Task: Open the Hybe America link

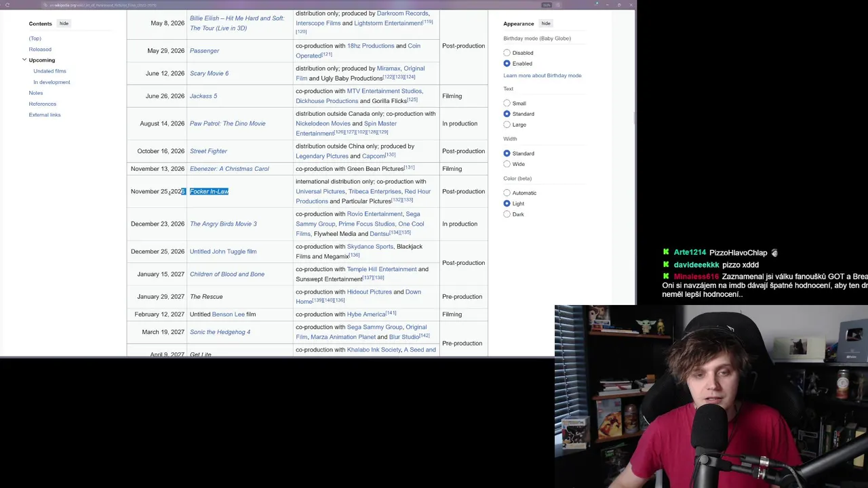Action: (x=366, y=314)
